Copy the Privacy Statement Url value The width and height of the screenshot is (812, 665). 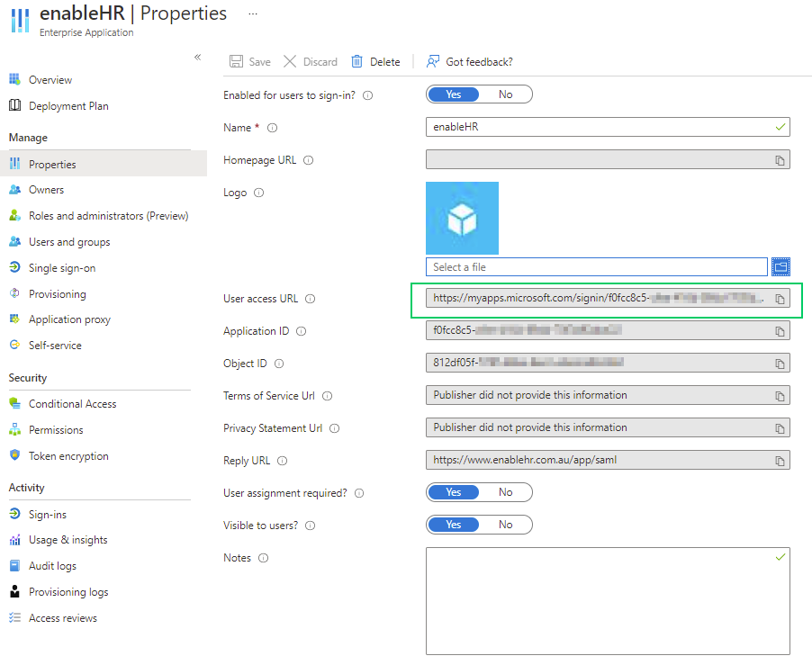[x=780, y=428]
